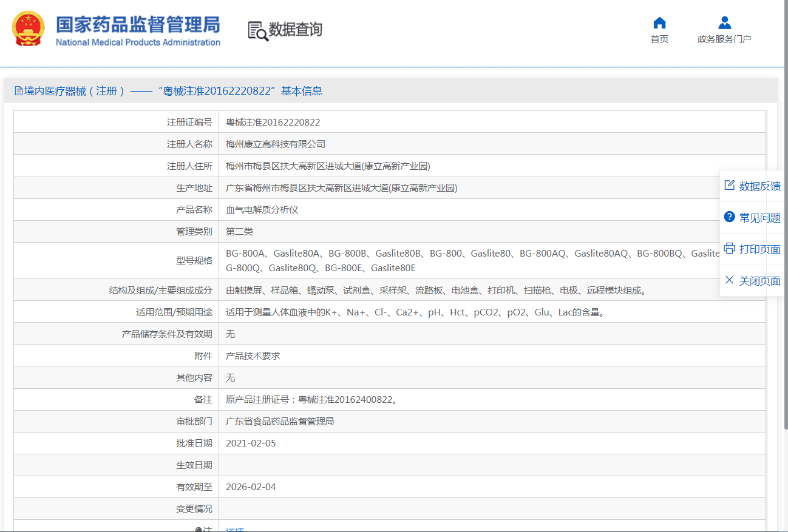
Task: Click the 政务服务门户 person icon
Action: click(724, 23)
